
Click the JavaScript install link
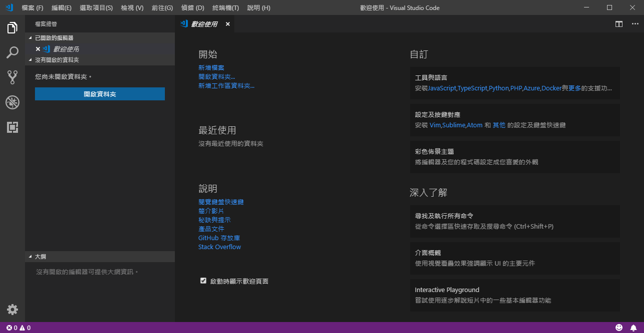tap(442, 88)
